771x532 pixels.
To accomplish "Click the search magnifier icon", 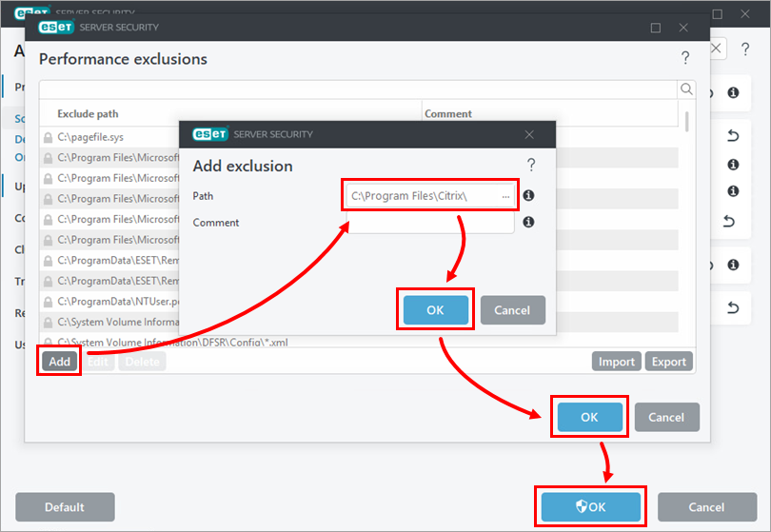I will pyautogui.click(x=686, y=89).
